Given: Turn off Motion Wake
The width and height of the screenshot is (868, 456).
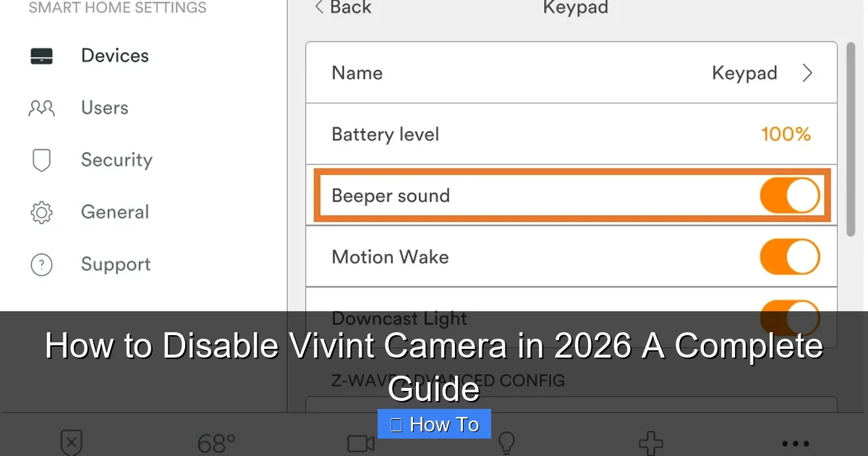Looking at the screenshot, I should pos(789,256).
